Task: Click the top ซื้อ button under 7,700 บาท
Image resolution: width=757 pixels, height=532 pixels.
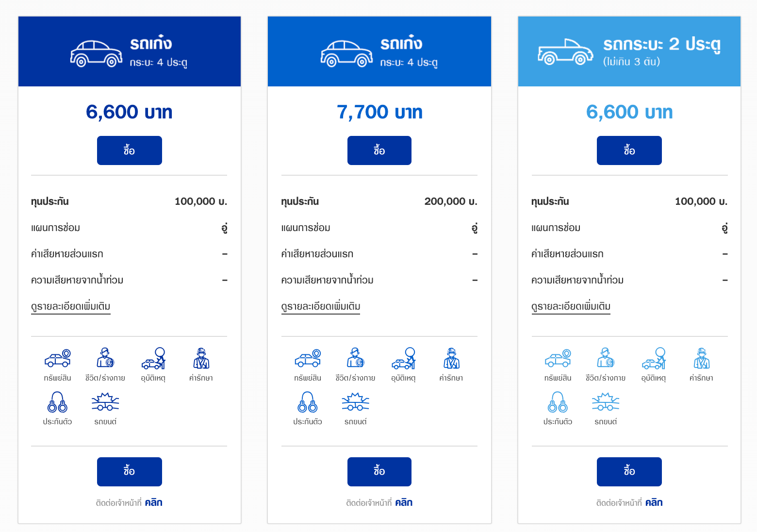Action: coord(379,150)
